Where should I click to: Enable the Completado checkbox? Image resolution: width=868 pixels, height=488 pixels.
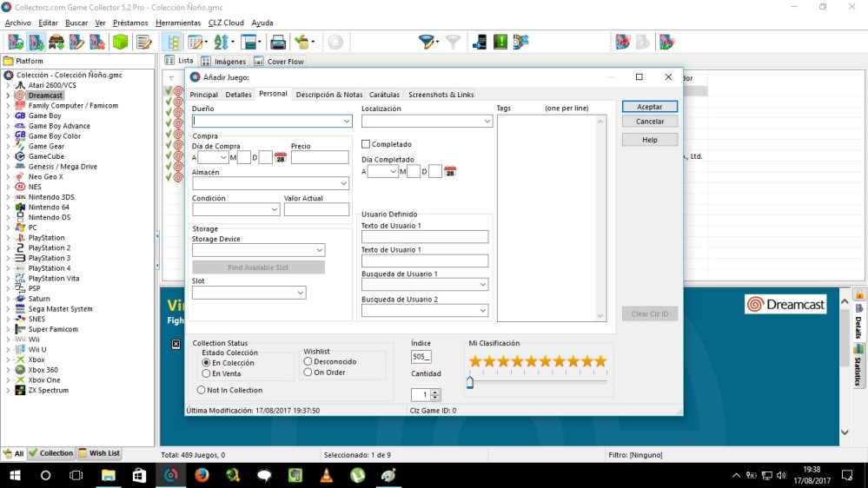point(366,144)
